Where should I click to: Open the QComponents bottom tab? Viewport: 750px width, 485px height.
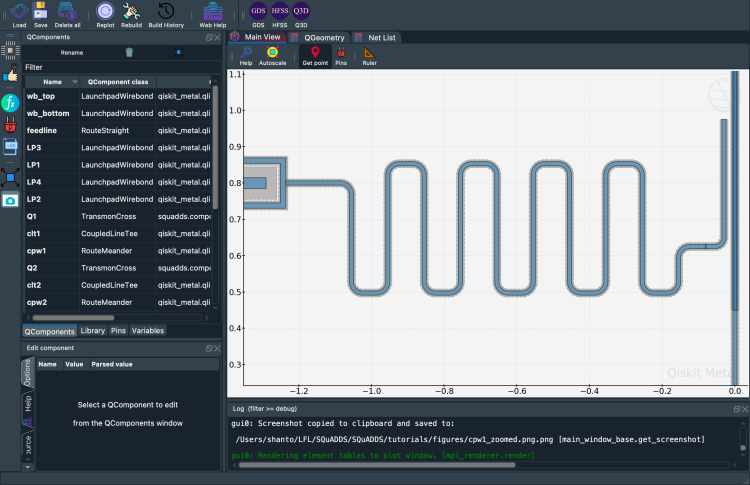[50, 331]
